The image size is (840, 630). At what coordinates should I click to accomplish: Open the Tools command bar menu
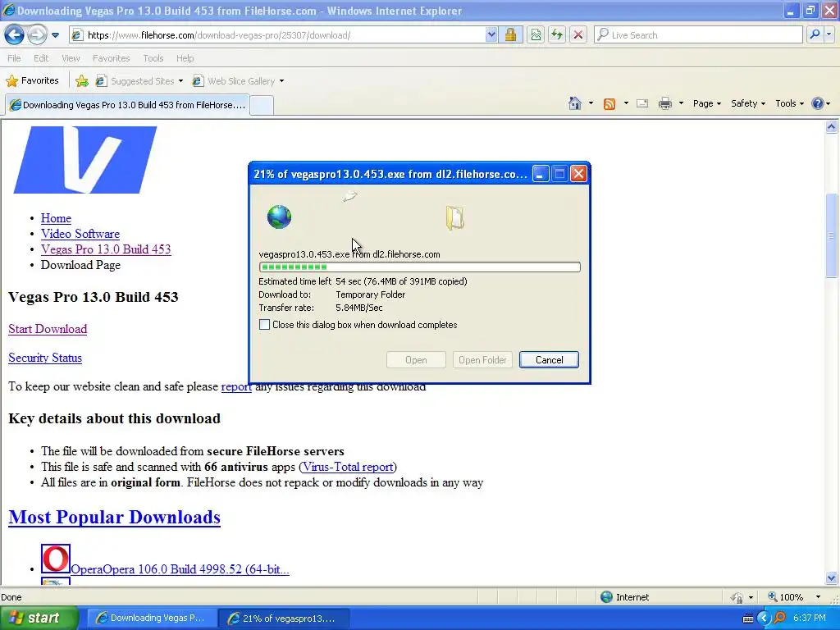tap(789, 103)
